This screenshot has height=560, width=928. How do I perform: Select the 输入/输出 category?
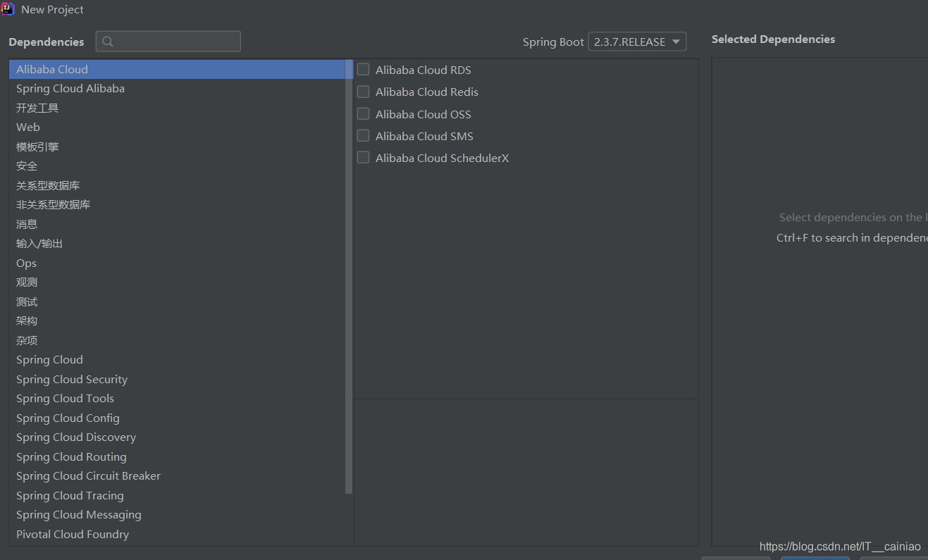(177, 244)
